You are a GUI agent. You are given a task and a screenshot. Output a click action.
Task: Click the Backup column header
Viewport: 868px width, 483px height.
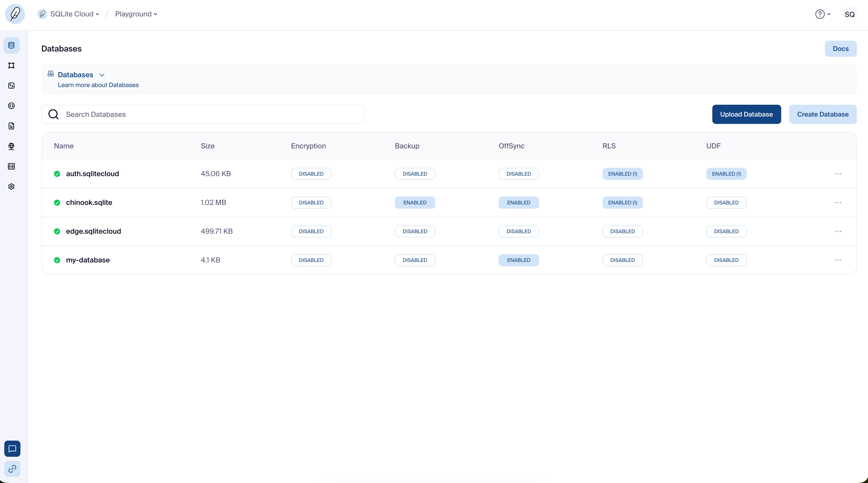407,146
